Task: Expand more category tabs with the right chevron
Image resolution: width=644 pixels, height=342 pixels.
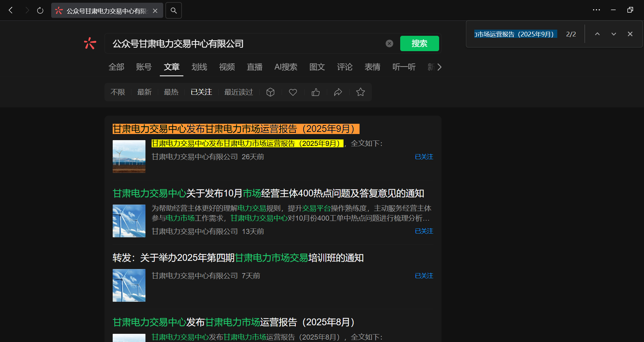Action: coord(439,67)
